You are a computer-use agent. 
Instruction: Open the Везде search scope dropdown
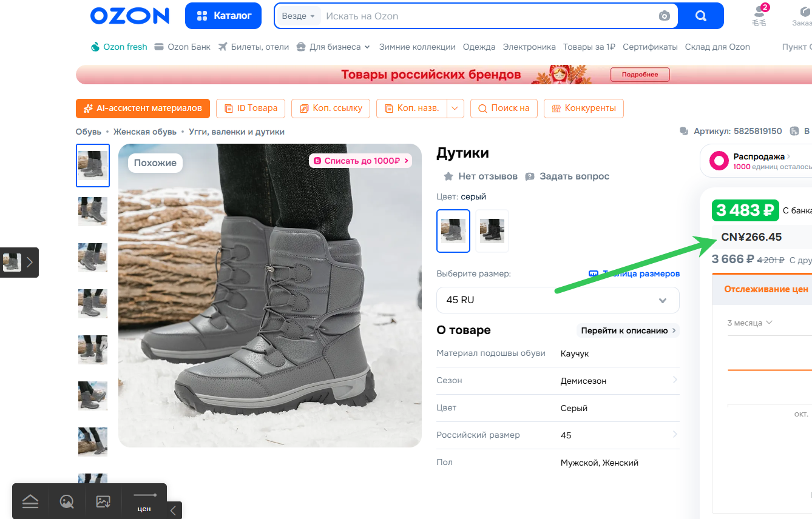click(299, 16)
